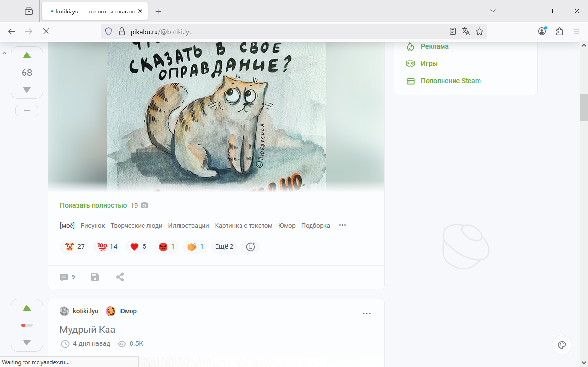This screenshot has height=367, width=588.
Task: Open the add reaction smiley picker
Action: (x=251, y=246)
